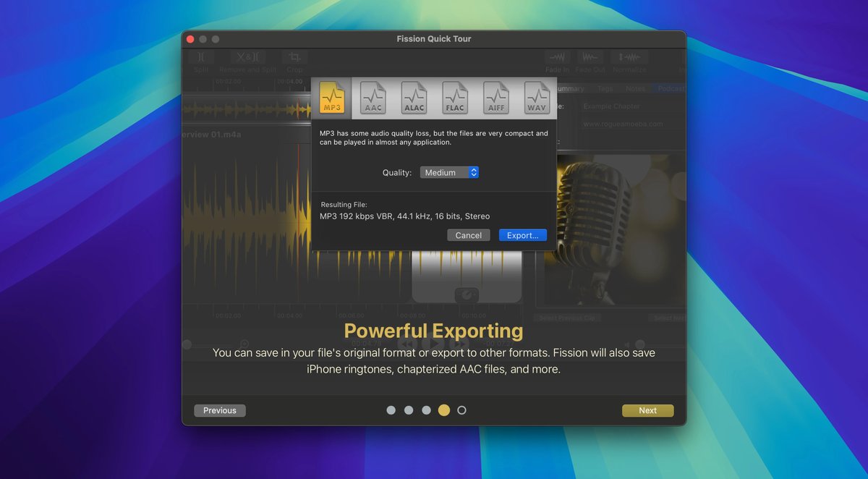Switch to the Tags tab
This screenshot has width=868, height=479.
pyautogui.click(x=605, y=89)
